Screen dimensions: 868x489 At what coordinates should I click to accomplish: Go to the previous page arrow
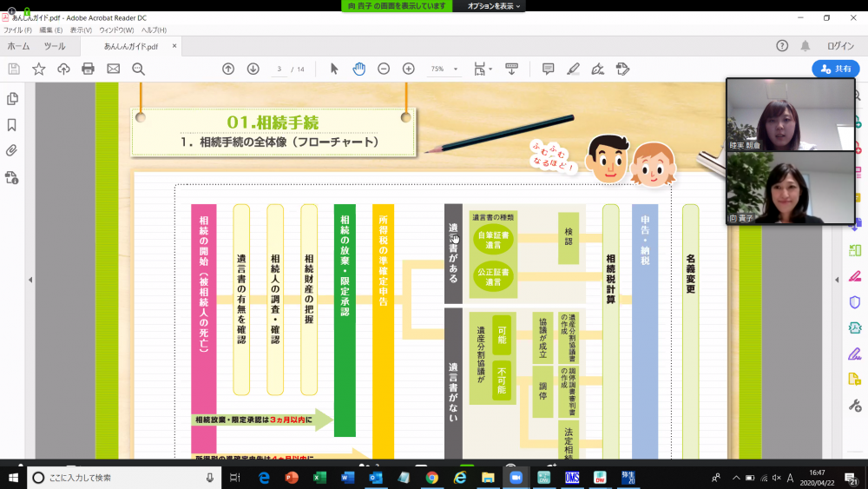pyautogui.click(x=228, y=69)
